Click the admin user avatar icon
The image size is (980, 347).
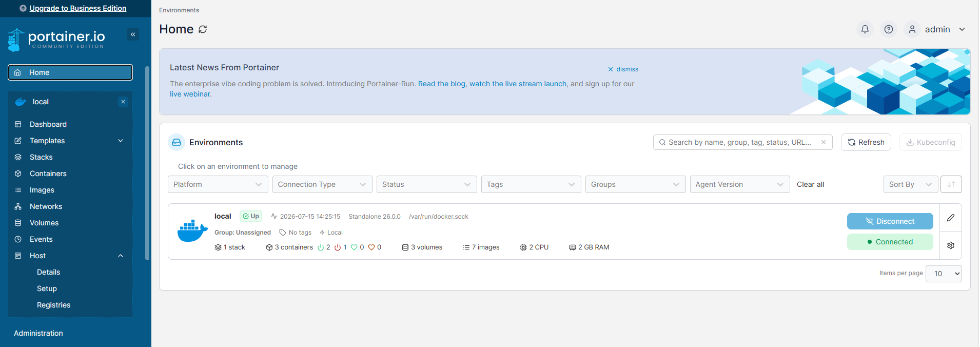click(x=912, y=29)
